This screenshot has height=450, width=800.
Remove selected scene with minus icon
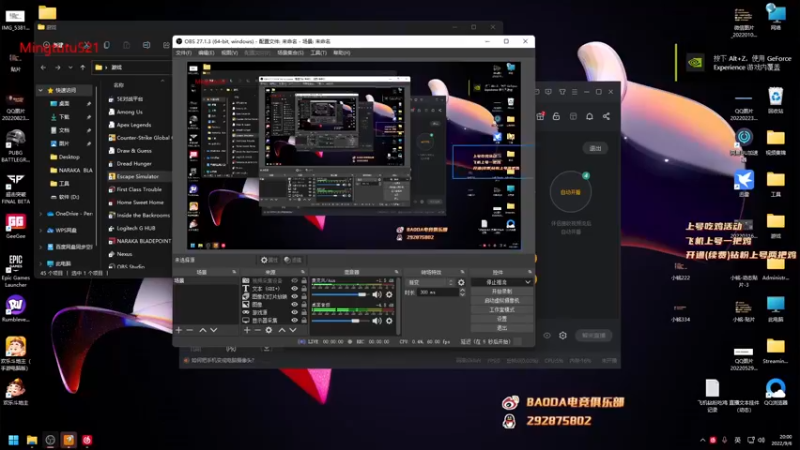190,330
